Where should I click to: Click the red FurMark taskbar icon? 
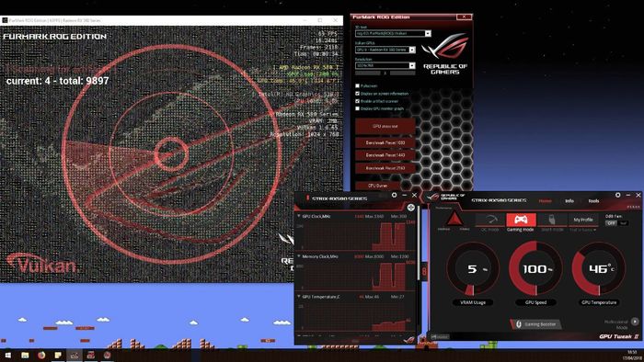(90, 355)
